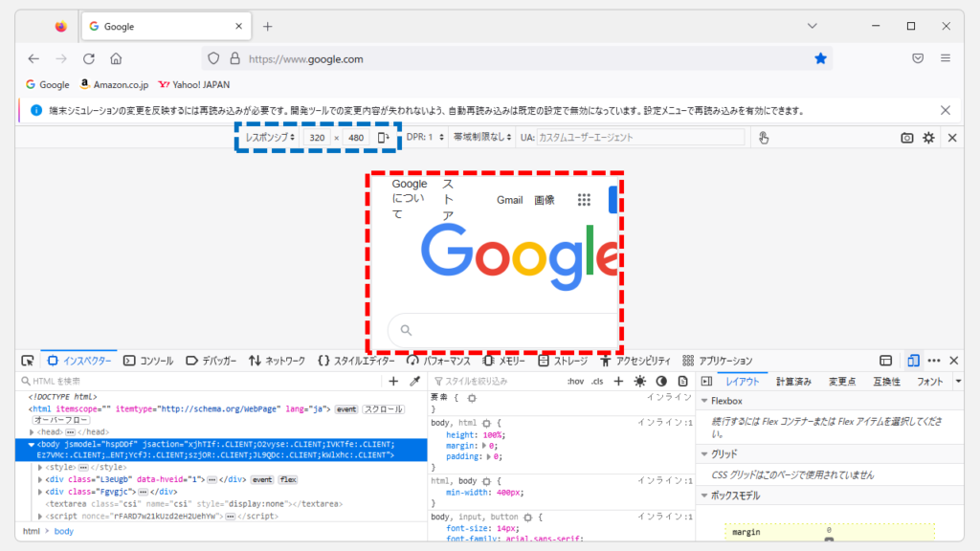Open a new browser tab
Viewport: 980px width, 551px height.
(x=268, y=26)
